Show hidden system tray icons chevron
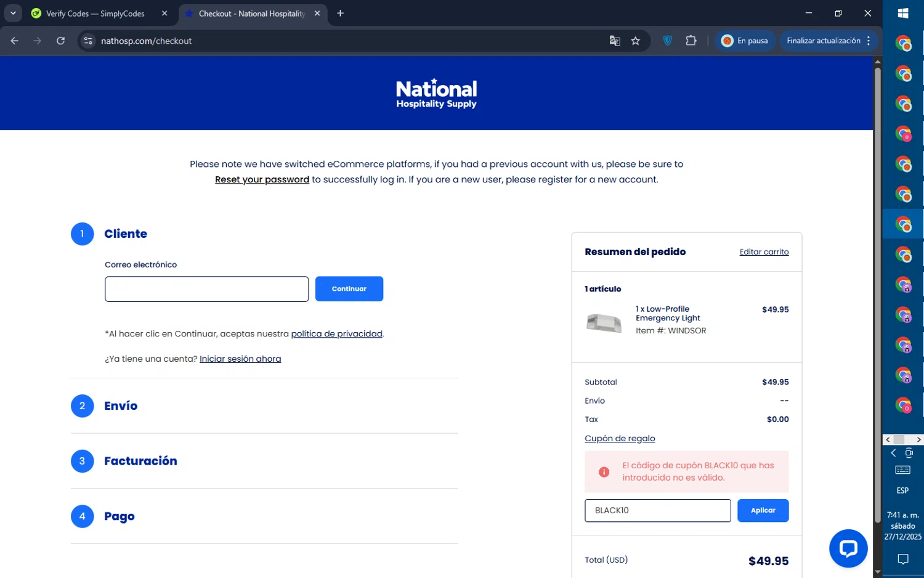924x578 pixels. coord(893,453)
